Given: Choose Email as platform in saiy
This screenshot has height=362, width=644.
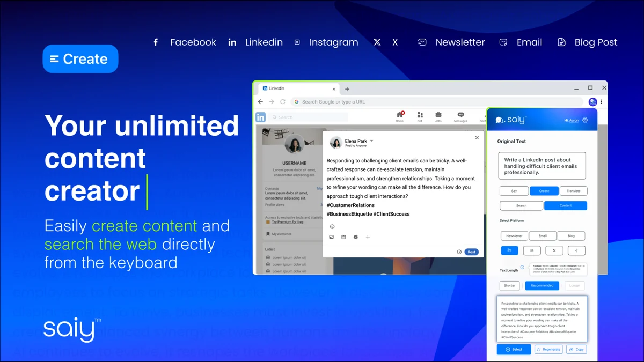Looking at the screenshot, I should click(543, 236).
